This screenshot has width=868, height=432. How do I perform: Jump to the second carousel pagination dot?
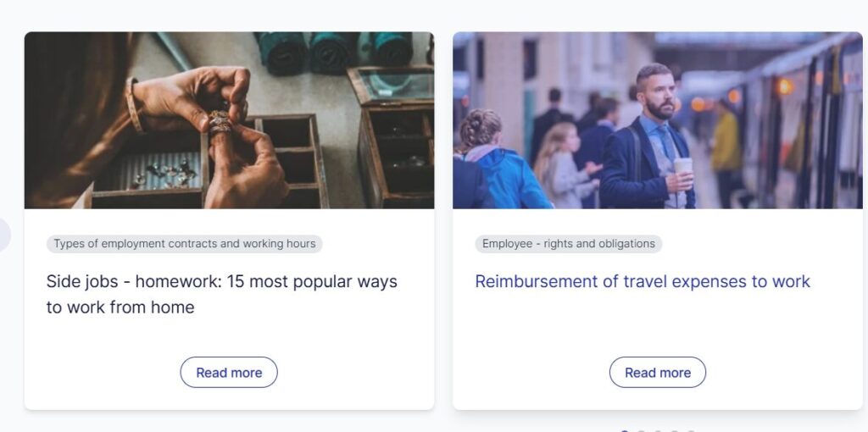tap(641, 431)
